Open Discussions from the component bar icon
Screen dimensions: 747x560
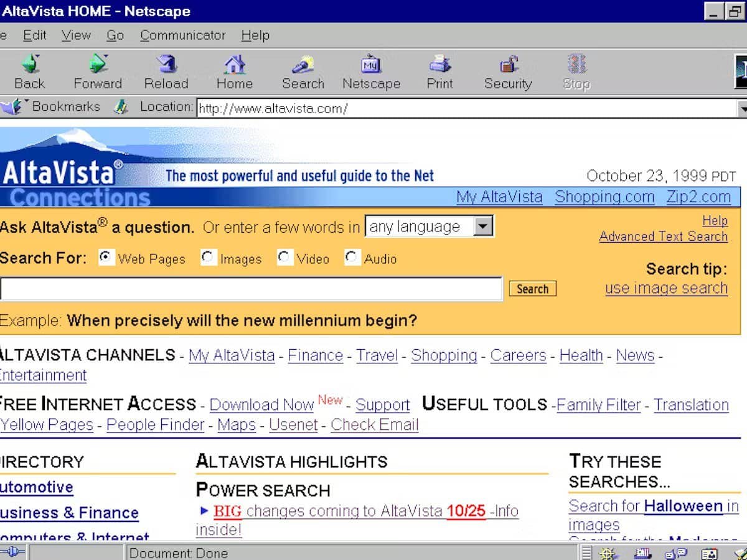click(x=676, y=553)
